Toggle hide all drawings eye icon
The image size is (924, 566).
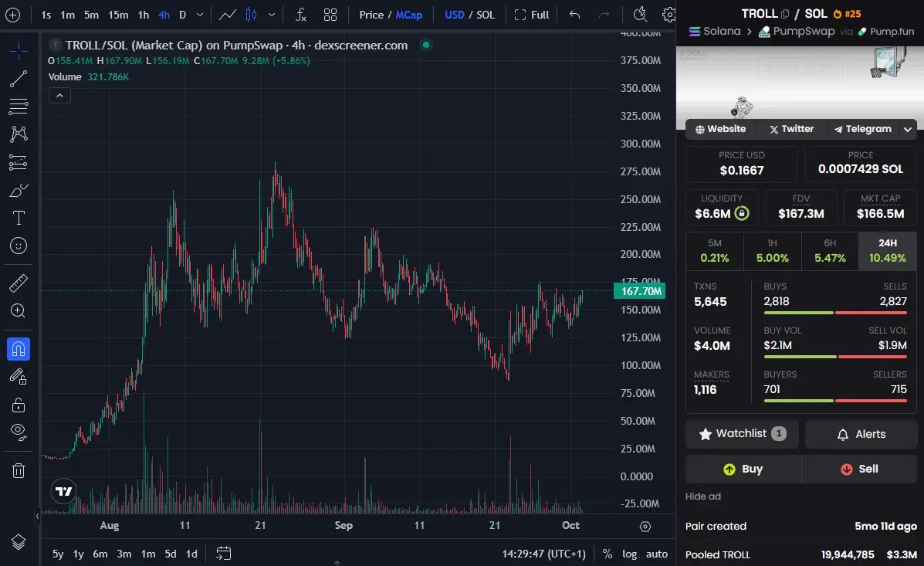[19, 432]
